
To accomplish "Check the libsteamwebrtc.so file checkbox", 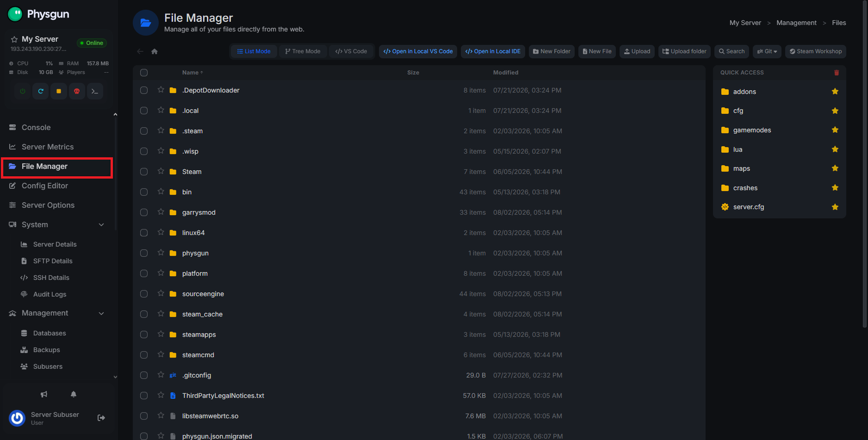I will (x=144, y=416).
